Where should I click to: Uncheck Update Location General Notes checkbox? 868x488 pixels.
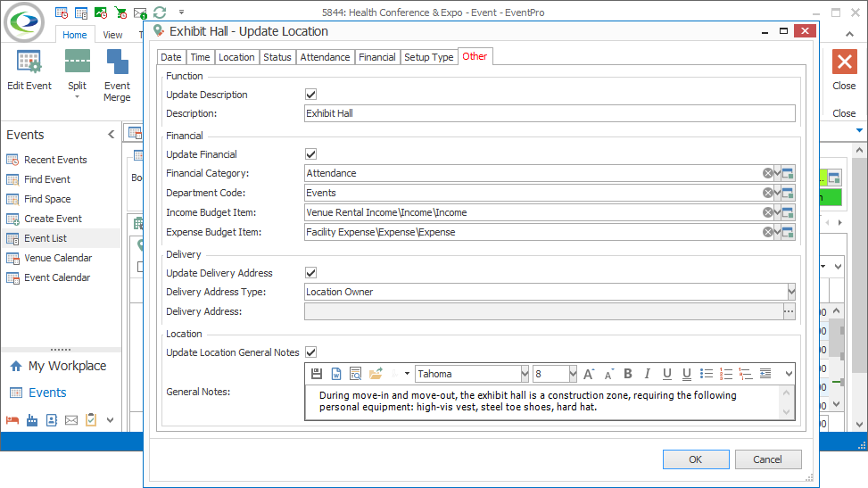point(311,352)
